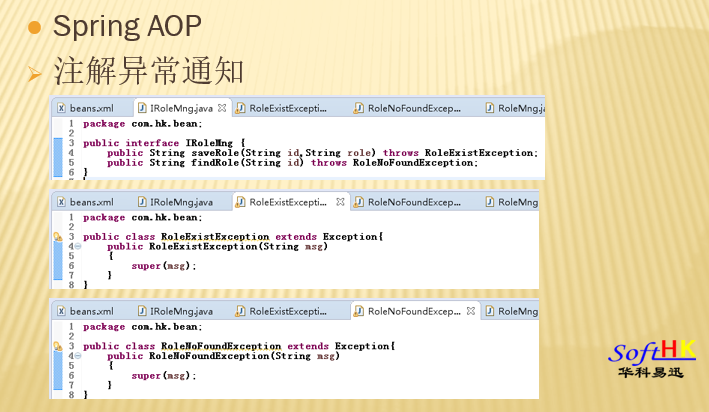Collapse the RoleExistException constructor with line 4 fold toggle
Image resolution: width=709 pixels, height=412 pixels.
point(78,246)
